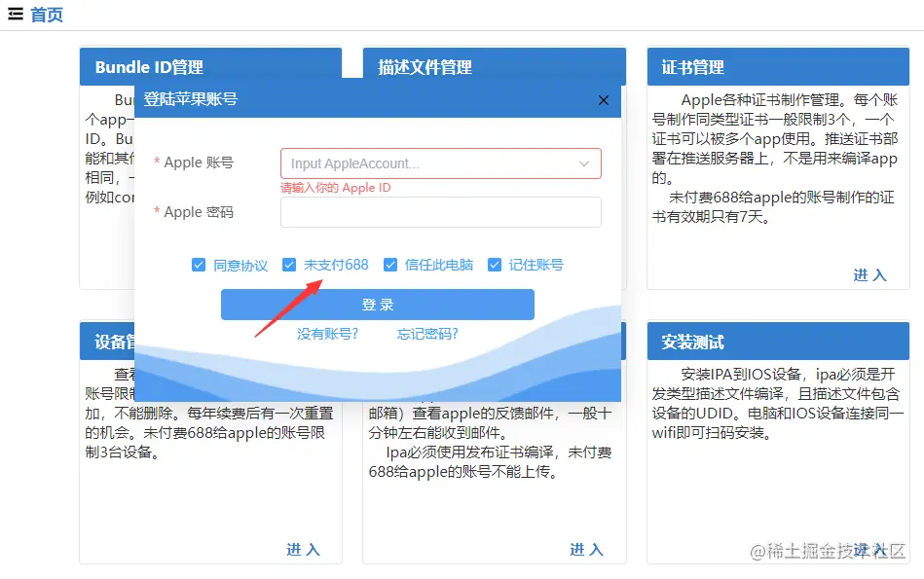This screenshot has width=924, height=579.
Task: Click 进入 in the 证书管理 card
Action: click(870, 275)
